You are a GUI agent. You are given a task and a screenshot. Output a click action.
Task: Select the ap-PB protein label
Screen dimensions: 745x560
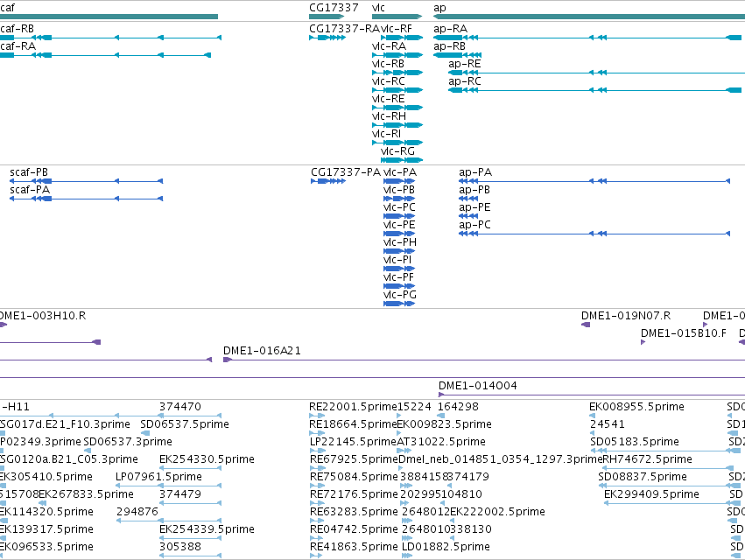click(x=474, y=190)
